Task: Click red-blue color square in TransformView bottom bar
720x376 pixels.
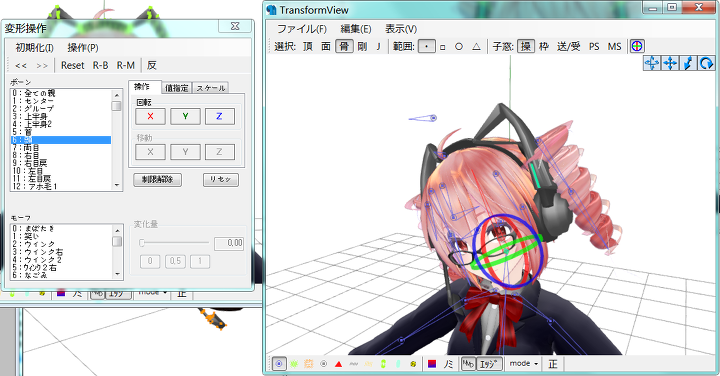Action: click(x=432, y=364)
